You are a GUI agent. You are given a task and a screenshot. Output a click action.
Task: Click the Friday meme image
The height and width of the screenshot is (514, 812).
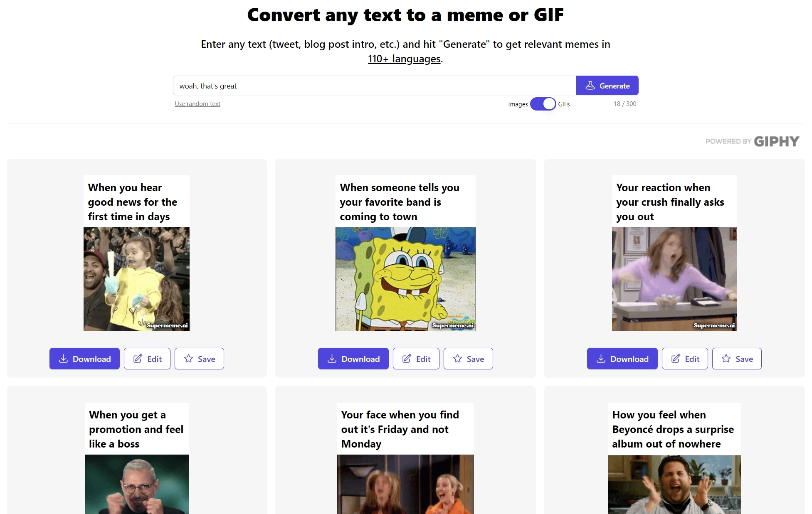click(405, 485)
